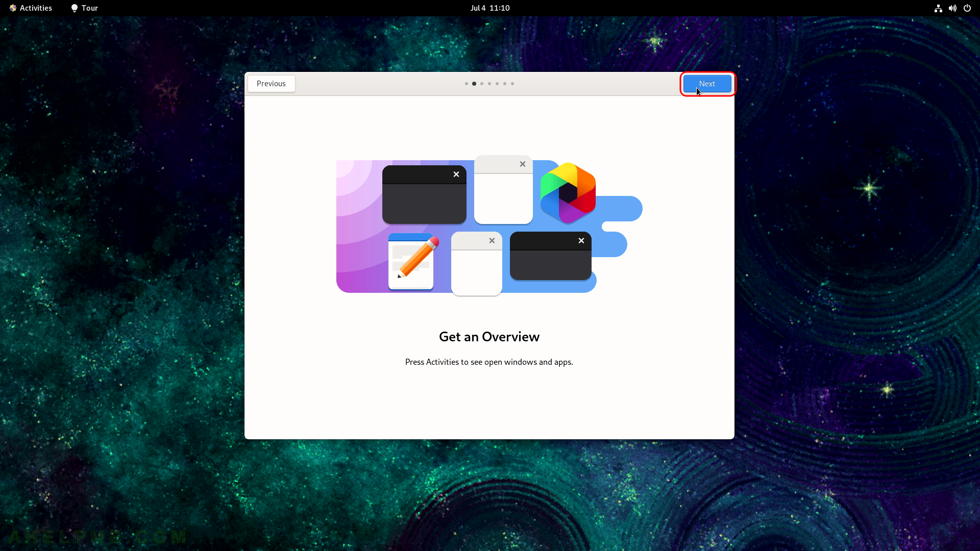Click the volume speaker icon
The width and height of the screenshot is (980, 551).
coord(952,8)
